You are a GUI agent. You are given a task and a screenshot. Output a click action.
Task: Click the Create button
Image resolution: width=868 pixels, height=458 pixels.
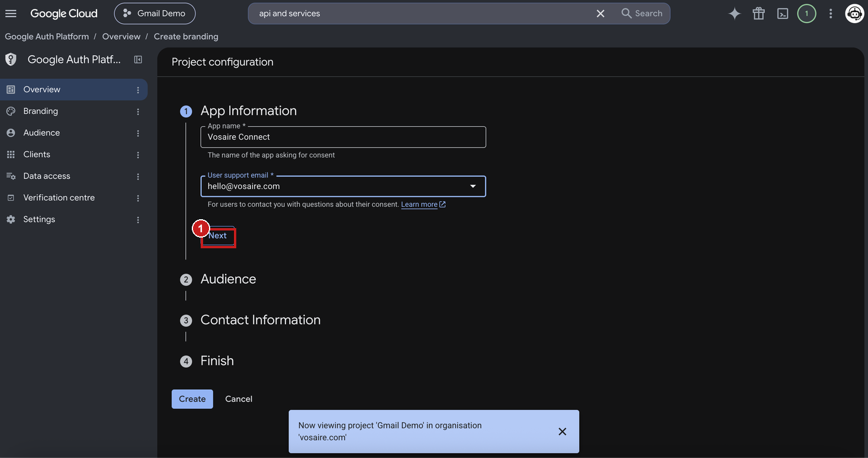[x=192, y=399]
